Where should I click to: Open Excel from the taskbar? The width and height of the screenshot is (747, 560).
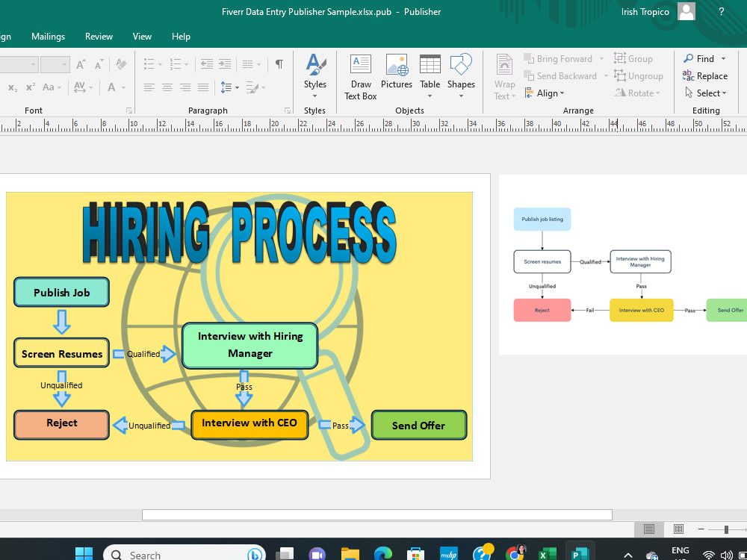coord(547,554)
